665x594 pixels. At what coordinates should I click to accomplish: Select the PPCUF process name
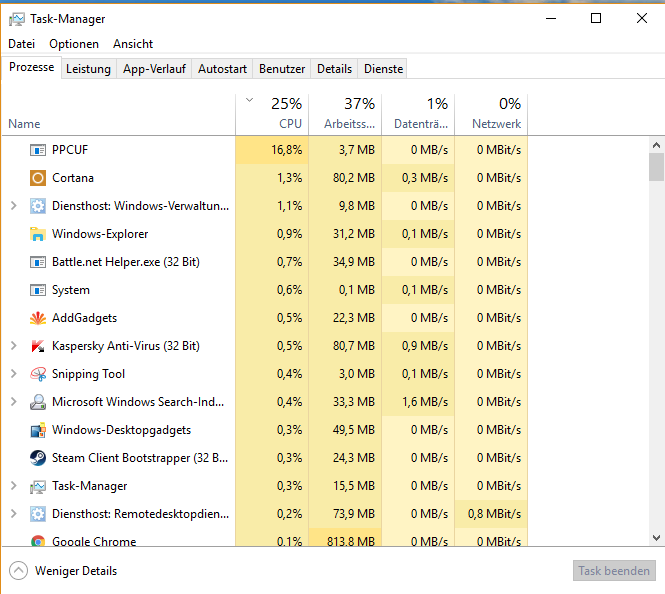tap(70, 150)
